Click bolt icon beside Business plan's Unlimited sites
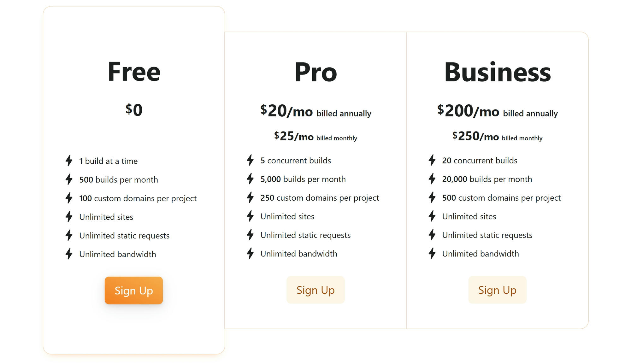 pyautogui.click(x=432, y=216)
